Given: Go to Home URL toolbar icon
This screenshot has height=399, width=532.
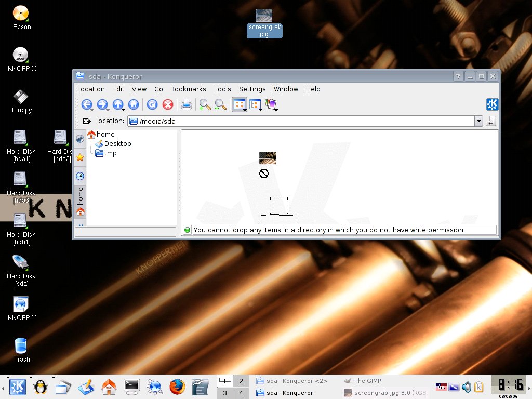Looking at the screenshot, I should tap(134, 104).
